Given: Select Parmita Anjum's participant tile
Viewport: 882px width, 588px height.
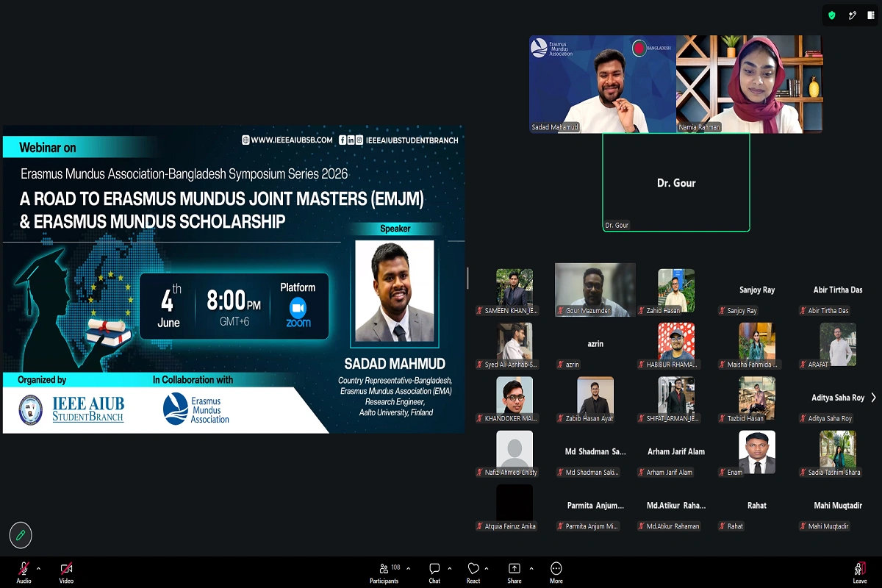Looking at the screenshot, I should pyautogui.click(x=595, y=506).
